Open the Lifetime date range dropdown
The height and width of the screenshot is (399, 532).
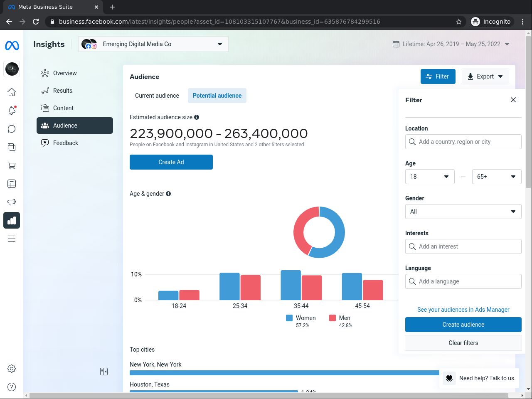click(x=451, y=44)
